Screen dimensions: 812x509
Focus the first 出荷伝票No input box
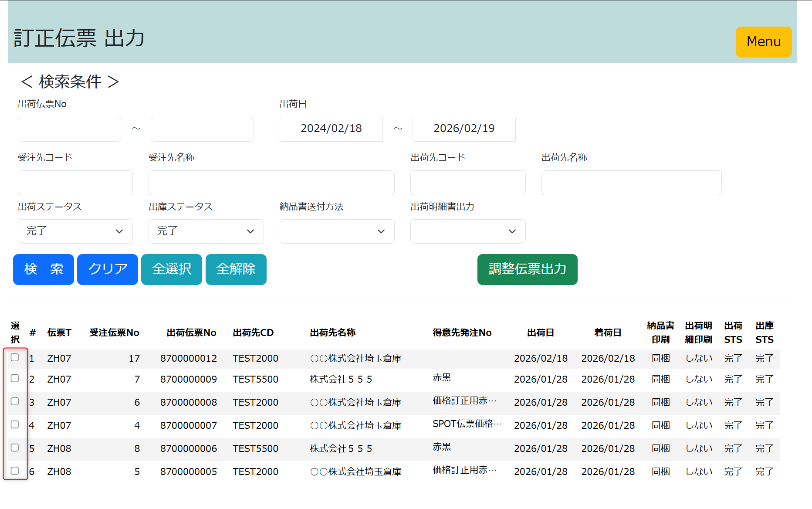(x=69, y=129)
